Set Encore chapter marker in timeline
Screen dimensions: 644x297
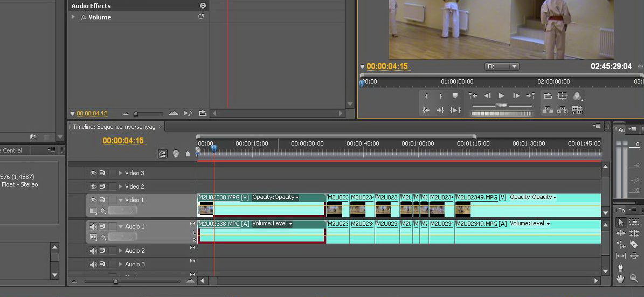176,154
